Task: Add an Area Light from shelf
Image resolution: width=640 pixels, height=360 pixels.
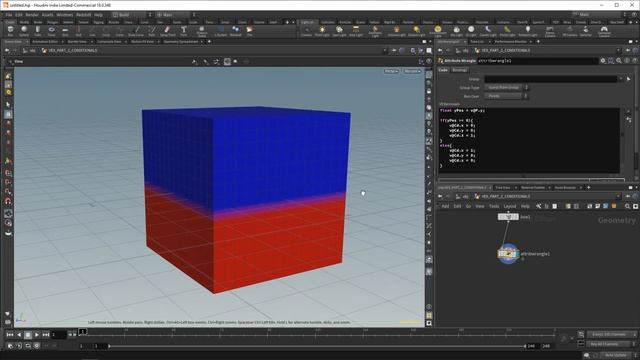Action: pos(356,31)
